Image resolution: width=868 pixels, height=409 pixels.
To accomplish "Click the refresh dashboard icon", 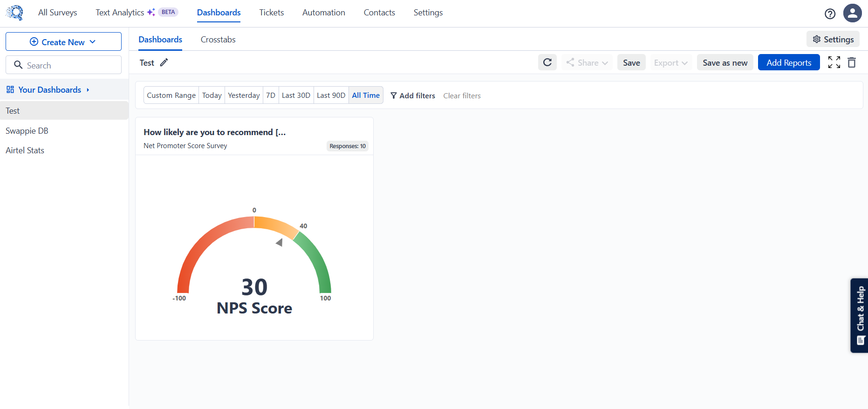I will (x=547, y=62).
